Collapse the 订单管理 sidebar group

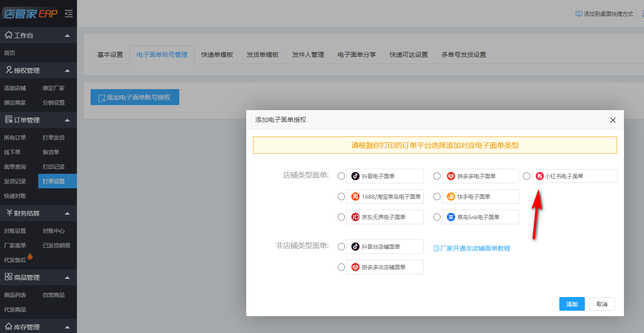point(67,120)
